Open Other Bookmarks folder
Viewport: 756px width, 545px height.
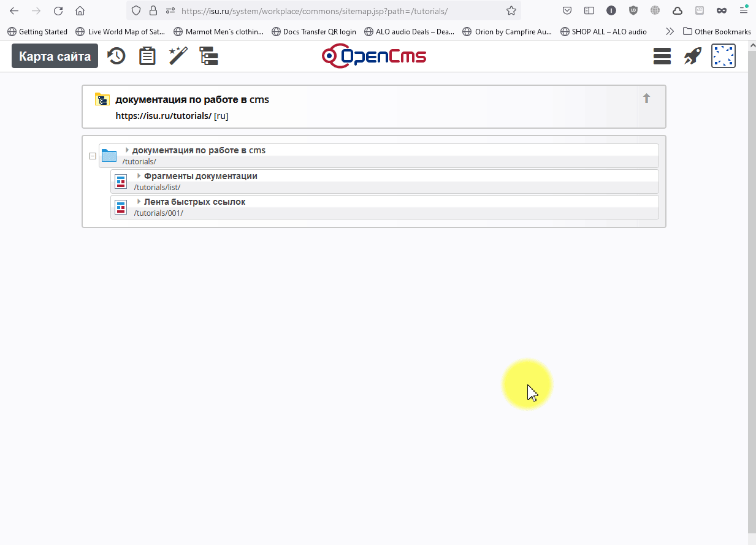[716, 32]
